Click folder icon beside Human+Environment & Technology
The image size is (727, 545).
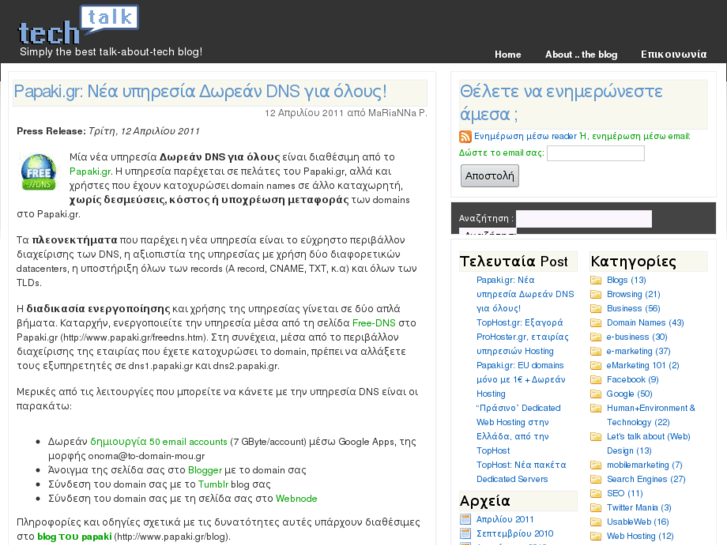596,408
